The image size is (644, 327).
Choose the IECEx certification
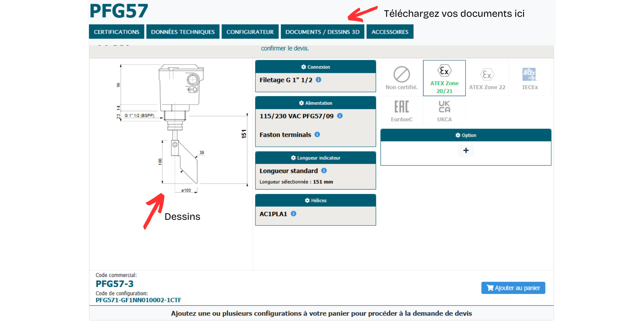(530, 78)
